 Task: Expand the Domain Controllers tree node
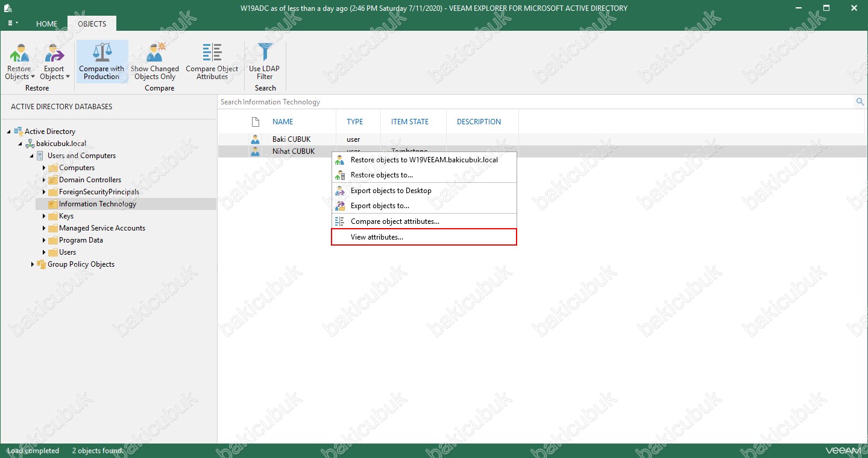tap(44, 180)
